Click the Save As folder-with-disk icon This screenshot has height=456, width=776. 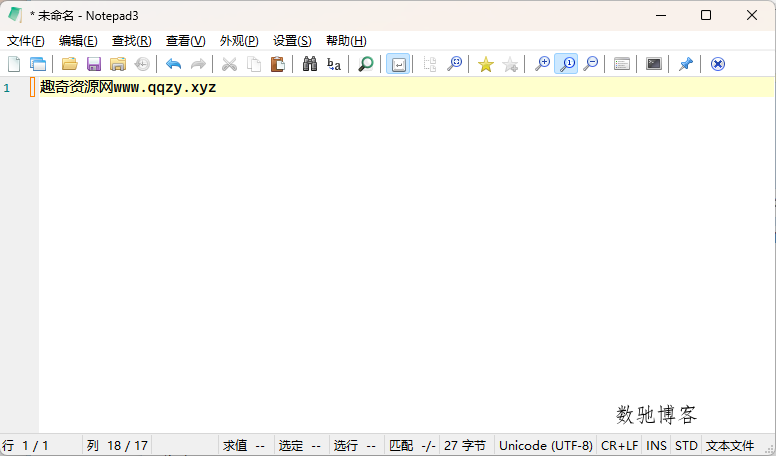pyautogui.click(x=118, y=64)
